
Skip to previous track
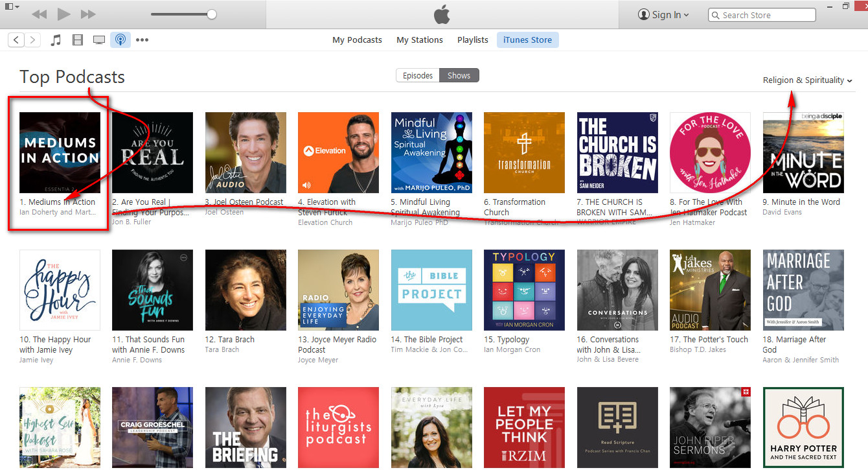(39, 14)
